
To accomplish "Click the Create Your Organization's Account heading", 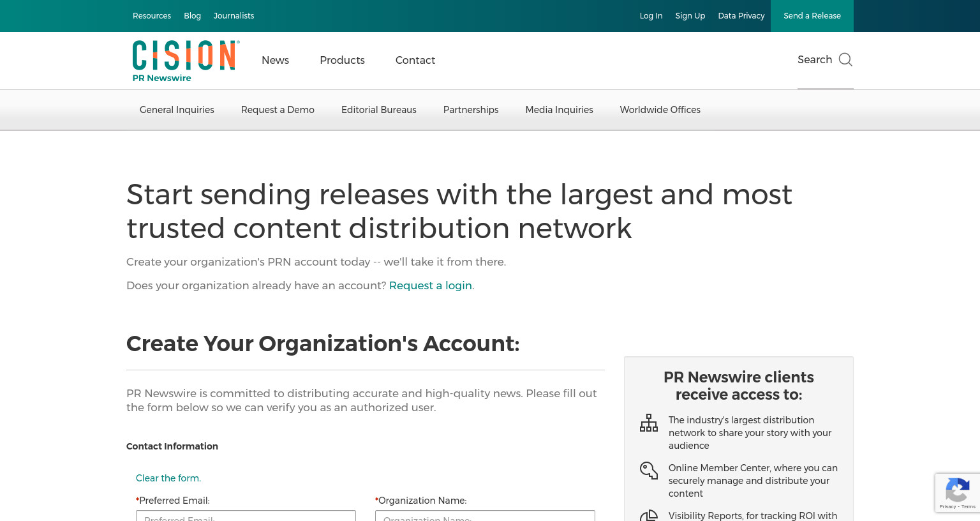I will [x=323, y=344].
